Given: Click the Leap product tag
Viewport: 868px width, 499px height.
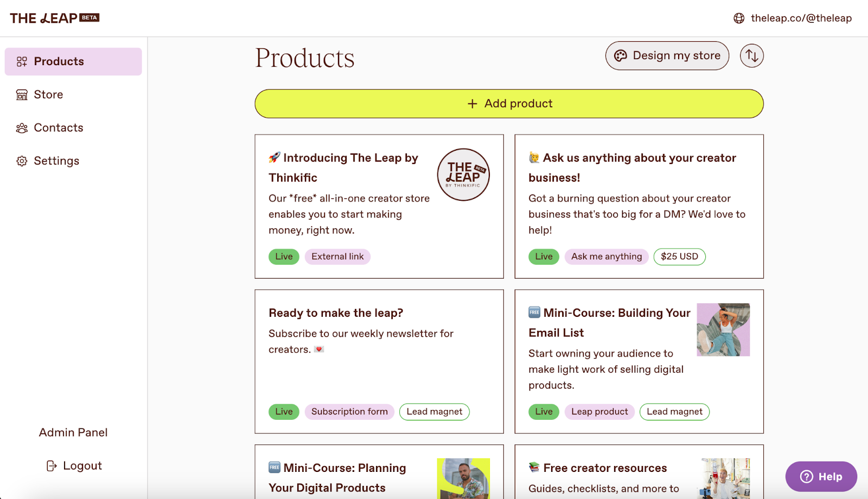Looking at the screenshot, I should (599, 412).
